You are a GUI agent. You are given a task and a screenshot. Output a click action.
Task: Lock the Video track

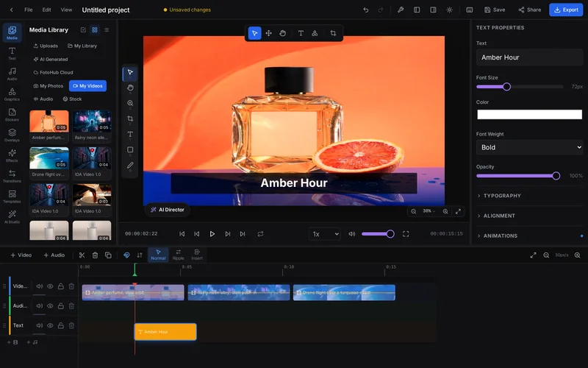60,286
